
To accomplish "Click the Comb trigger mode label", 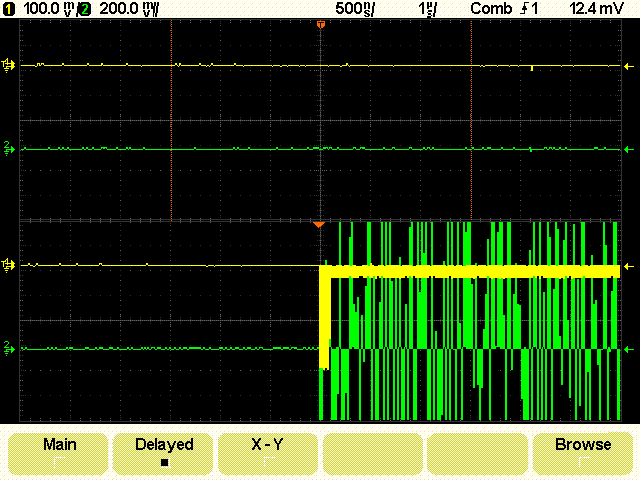I will coord(491,9).
